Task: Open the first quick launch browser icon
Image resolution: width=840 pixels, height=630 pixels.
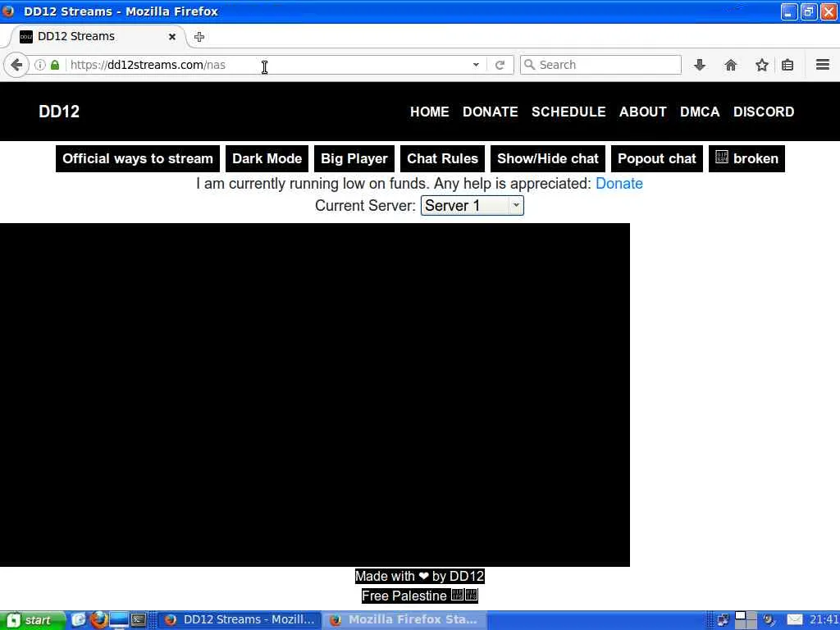Action: point(78,620)
